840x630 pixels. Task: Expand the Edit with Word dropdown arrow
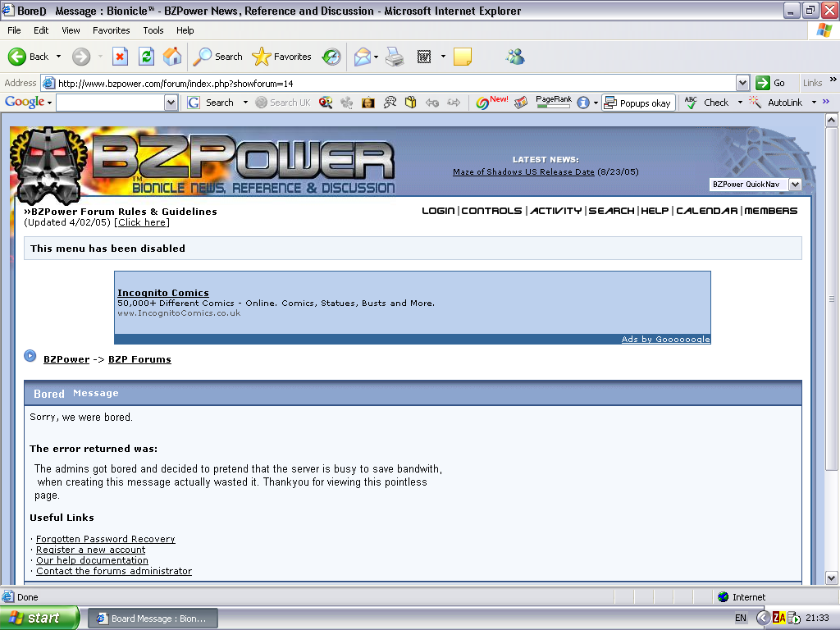443,57
